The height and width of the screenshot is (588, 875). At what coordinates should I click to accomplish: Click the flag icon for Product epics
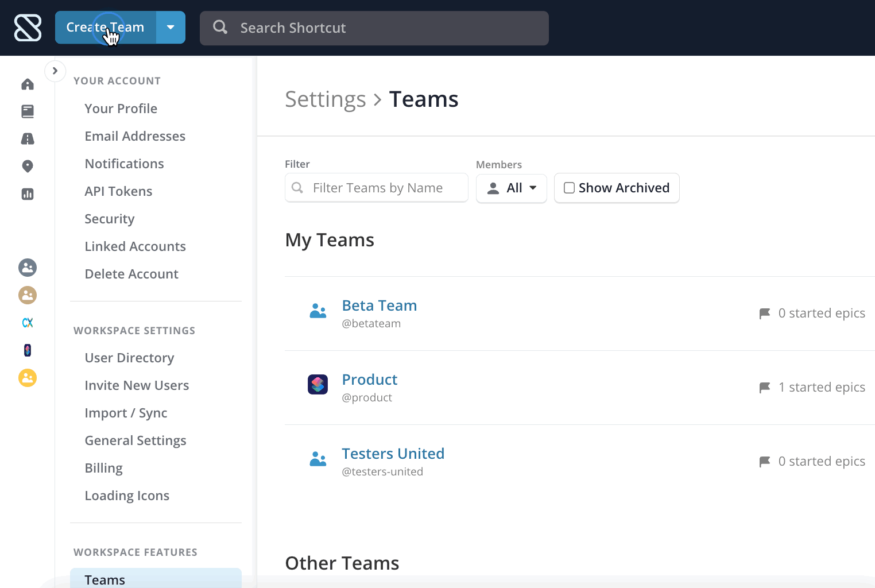pyautogui.click(x=765, y=388)
